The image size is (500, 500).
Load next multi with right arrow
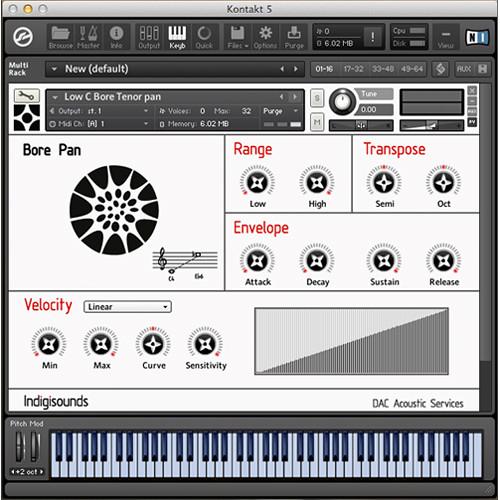[x=295, y=69]
